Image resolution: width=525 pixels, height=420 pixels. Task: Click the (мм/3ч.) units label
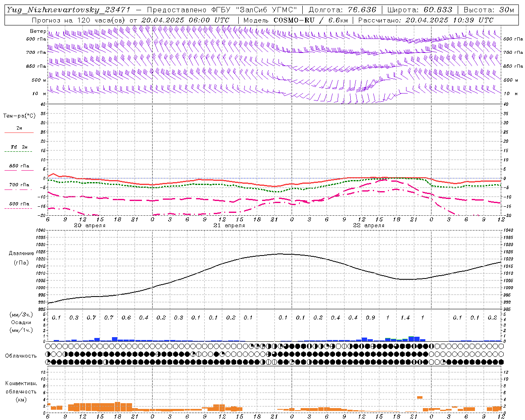21,315
